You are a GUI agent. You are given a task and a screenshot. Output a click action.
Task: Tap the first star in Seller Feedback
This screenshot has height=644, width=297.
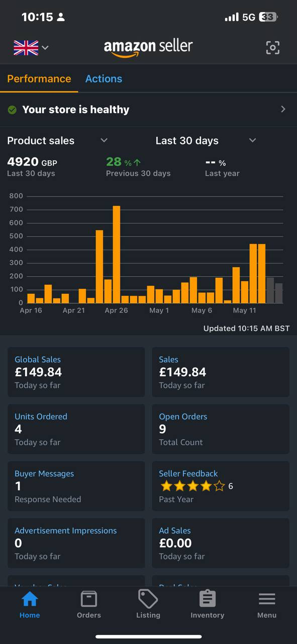166,486
